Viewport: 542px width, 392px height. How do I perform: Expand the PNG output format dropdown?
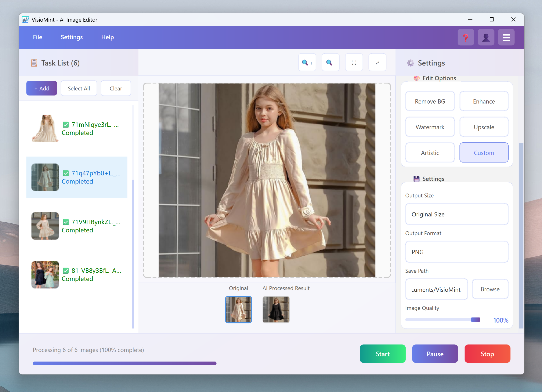pyautogui.click(x=456, y=252)
